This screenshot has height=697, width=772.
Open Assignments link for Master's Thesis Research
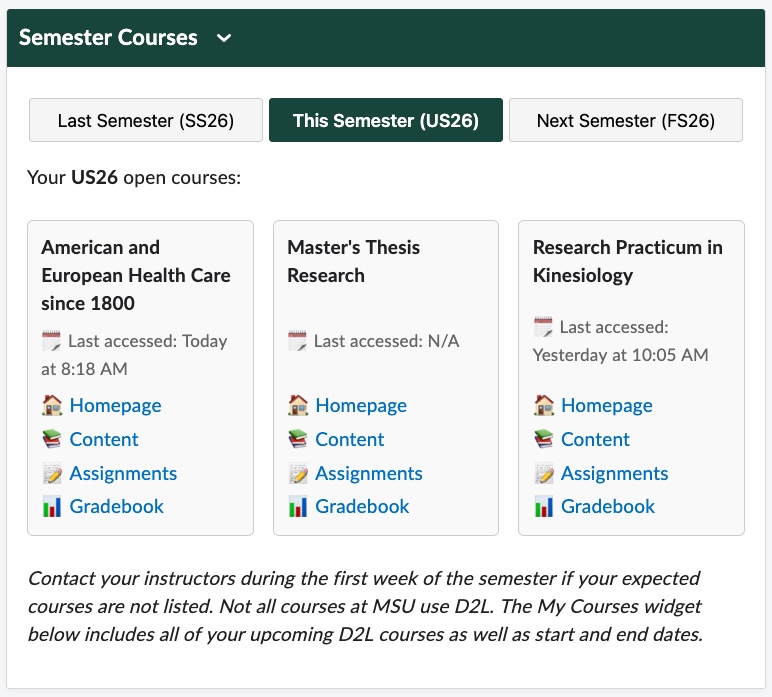[369, 473]
